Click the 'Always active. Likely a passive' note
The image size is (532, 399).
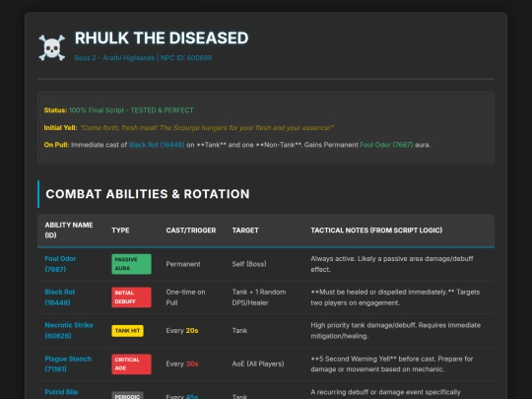pos(392,264)
